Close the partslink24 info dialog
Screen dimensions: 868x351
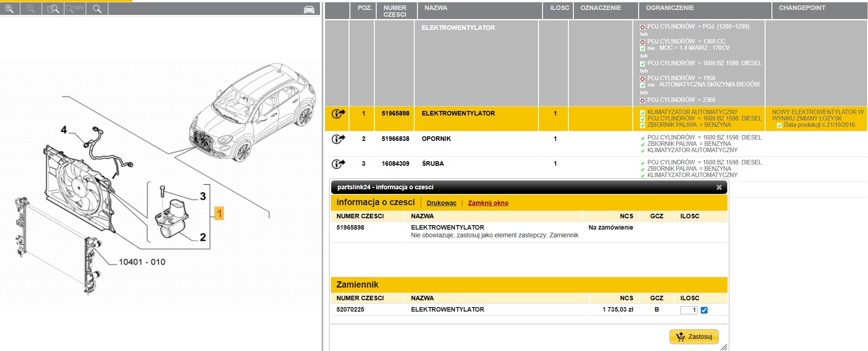click(719, 187)
